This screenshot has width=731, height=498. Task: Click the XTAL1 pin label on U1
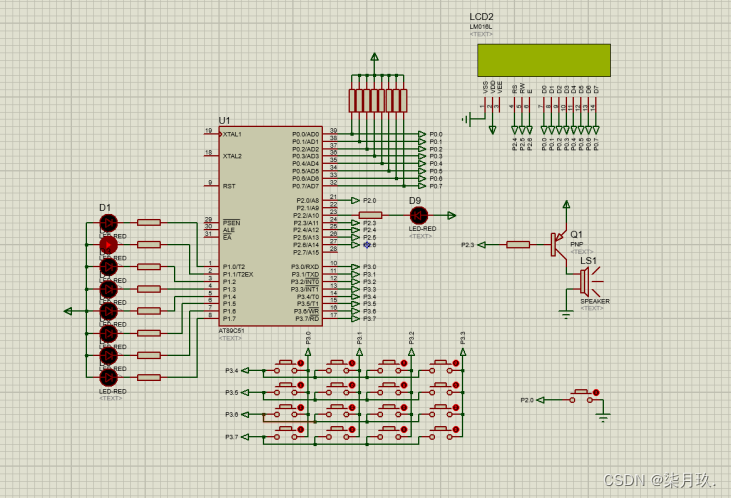coord(232,134)
